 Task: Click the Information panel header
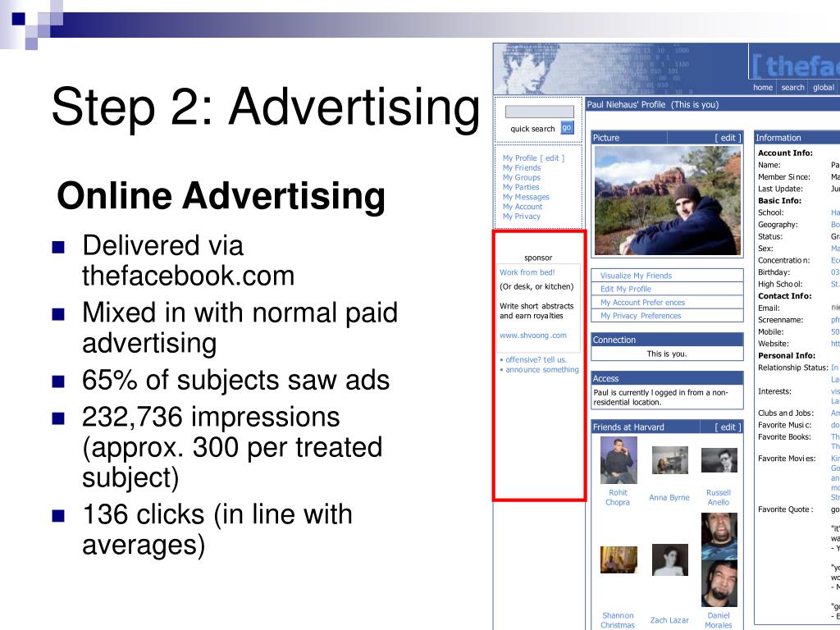[797, 138]
